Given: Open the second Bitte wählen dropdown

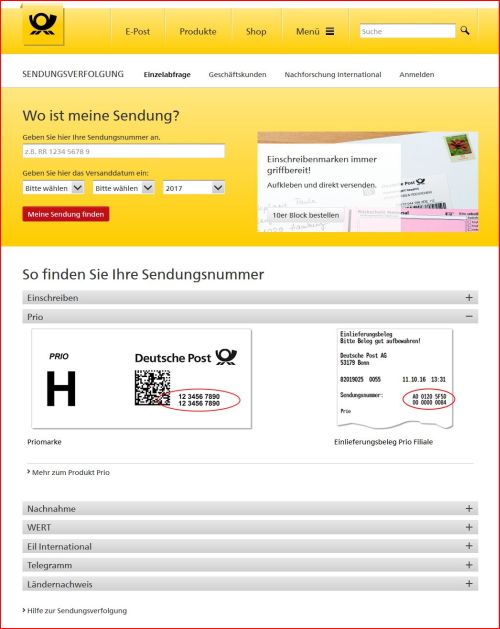Looking at the screenshot, I should tap(124, 188).
